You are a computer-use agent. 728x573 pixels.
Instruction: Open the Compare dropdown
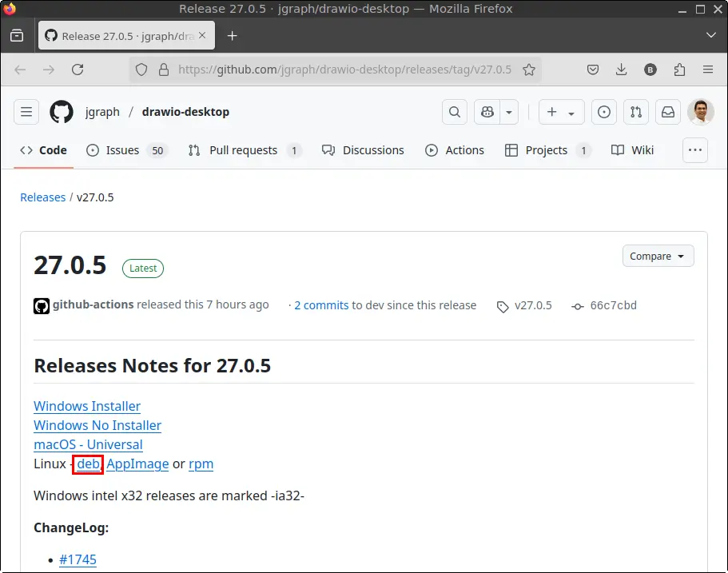click(x=658, y=256)
